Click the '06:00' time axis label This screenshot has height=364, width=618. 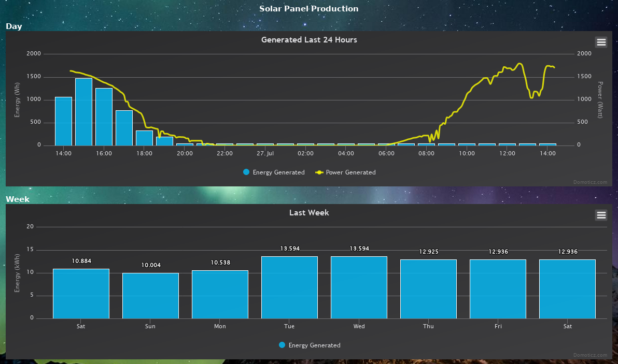click(386, 153)
